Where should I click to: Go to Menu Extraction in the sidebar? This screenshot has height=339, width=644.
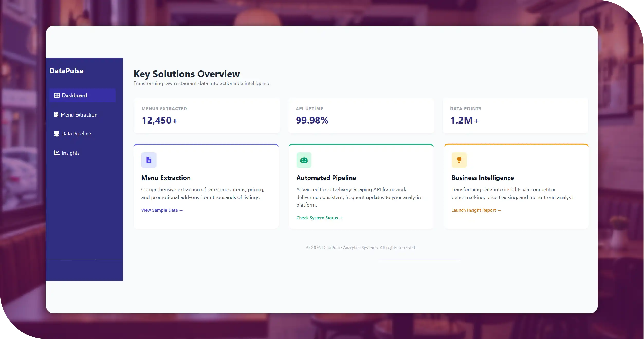pos(82,115)
